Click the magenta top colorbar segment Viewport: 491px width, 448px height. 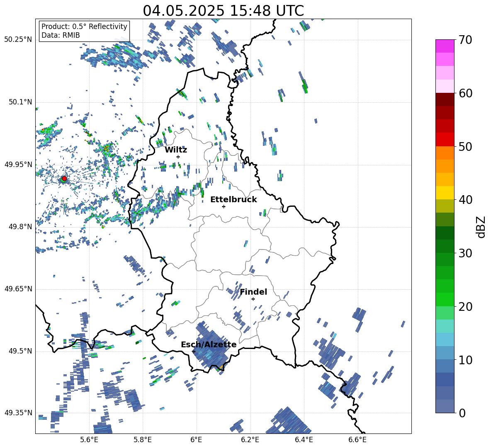click(445, 46)
